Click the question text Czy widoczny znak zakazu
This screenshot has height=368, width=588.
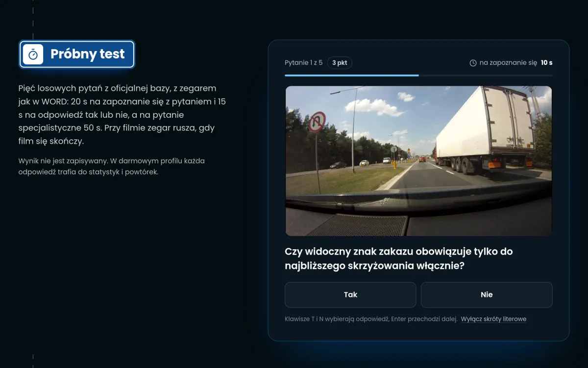click(399, 259)
